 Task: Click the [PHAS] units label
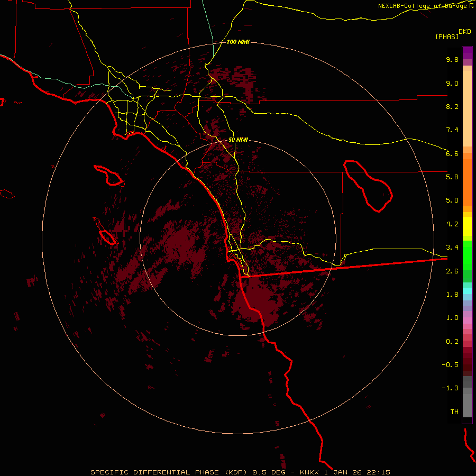447,37
